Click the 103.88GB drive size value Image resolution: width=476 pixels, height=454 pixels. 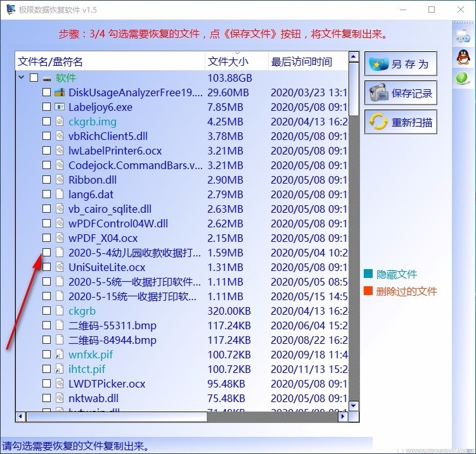[x=230, y=78]
